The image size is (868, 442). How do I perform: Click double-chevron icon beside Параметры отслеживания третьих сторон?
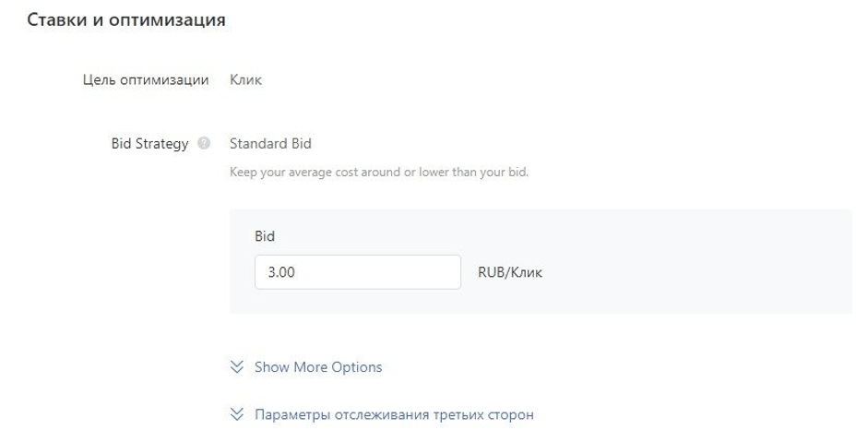tap(237, 415)
